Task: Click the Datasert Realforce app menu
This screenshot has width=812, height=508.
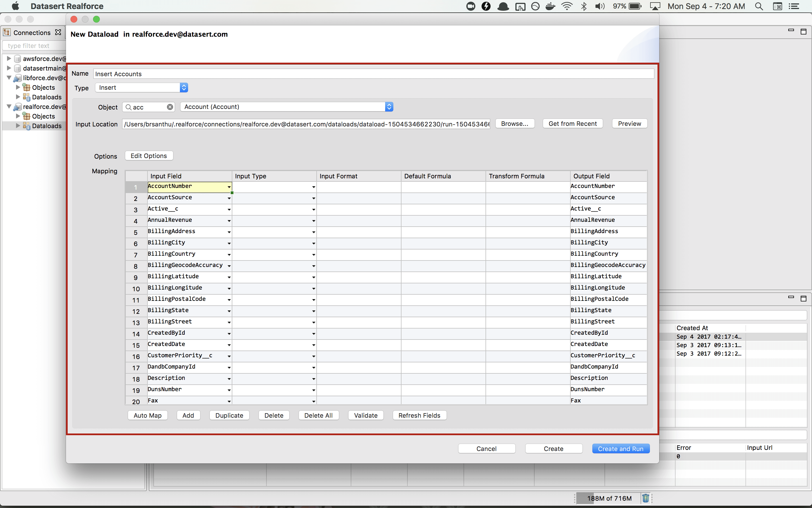Action: (67, 6)
